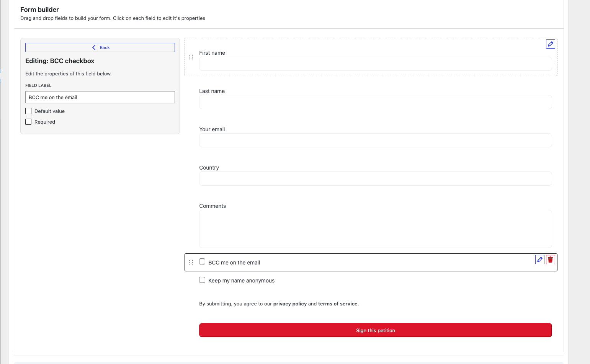
Task: Click the Field Label text input
Action: point(100,97)
